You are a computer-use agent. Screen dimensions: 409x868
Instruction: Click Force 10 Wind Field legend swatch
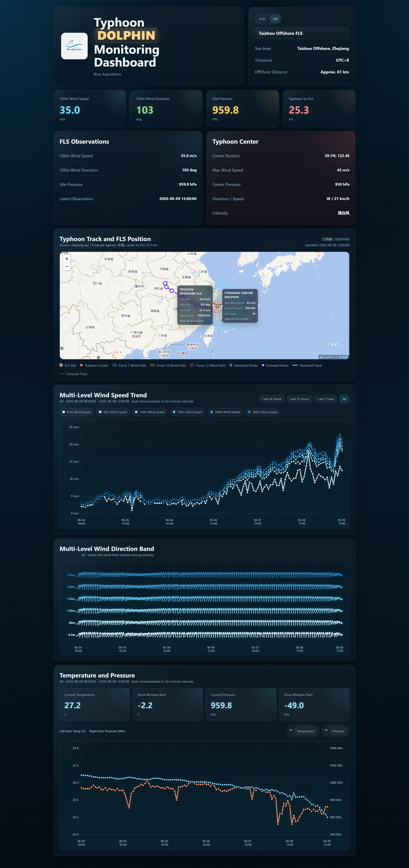(x=152, y=365)
